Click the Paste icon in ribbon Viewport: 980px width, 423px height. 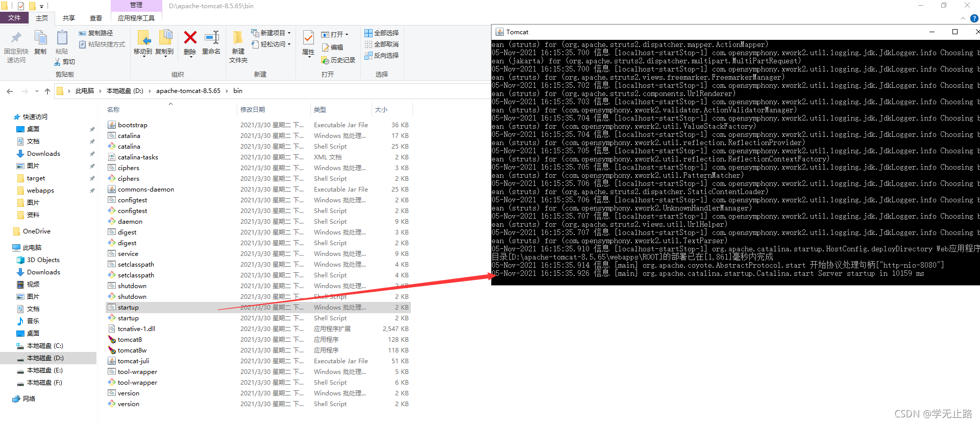[62, 38]
